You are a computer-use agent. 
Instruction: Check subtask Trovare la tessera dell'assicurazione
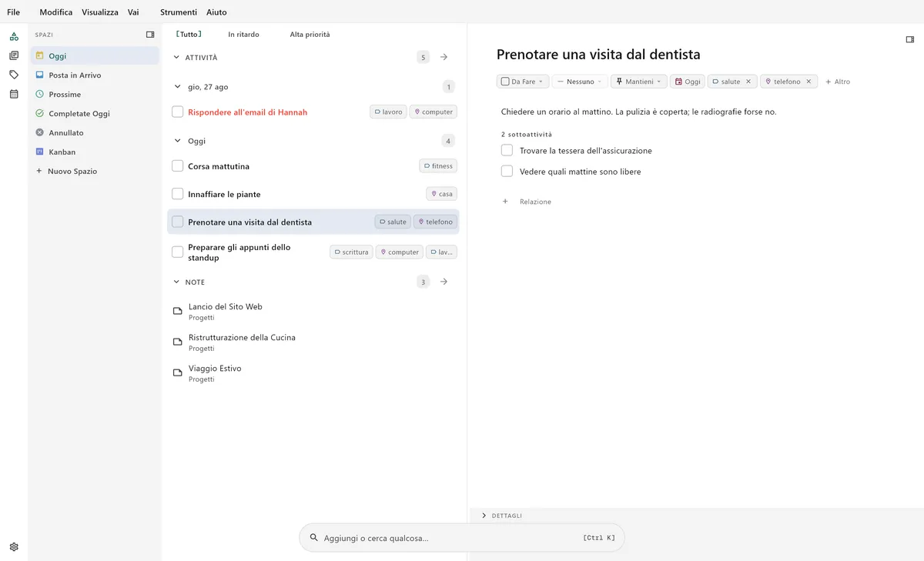(507, 150)
